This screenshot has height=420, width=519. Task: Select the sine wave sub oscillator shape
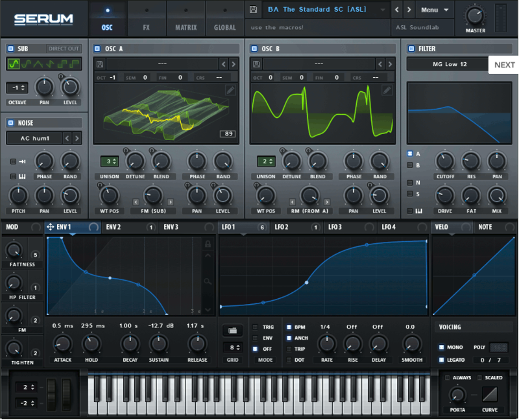14,64
